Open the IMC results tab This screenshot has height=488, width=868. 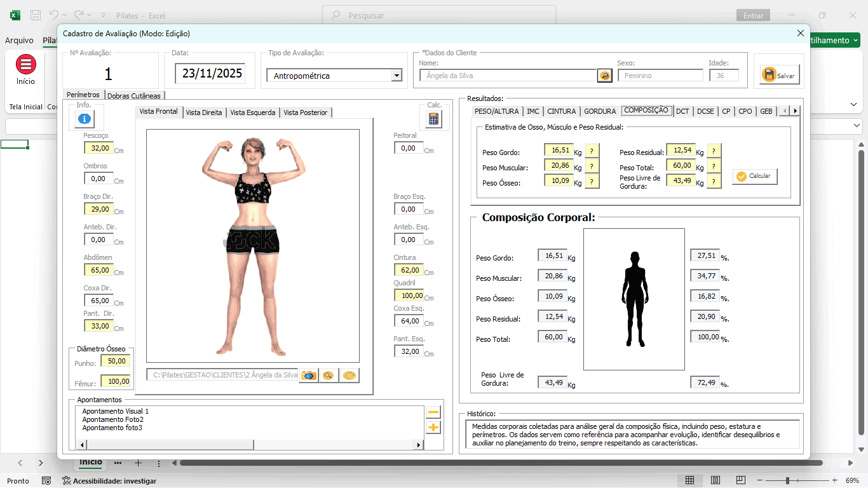[532, 111]
